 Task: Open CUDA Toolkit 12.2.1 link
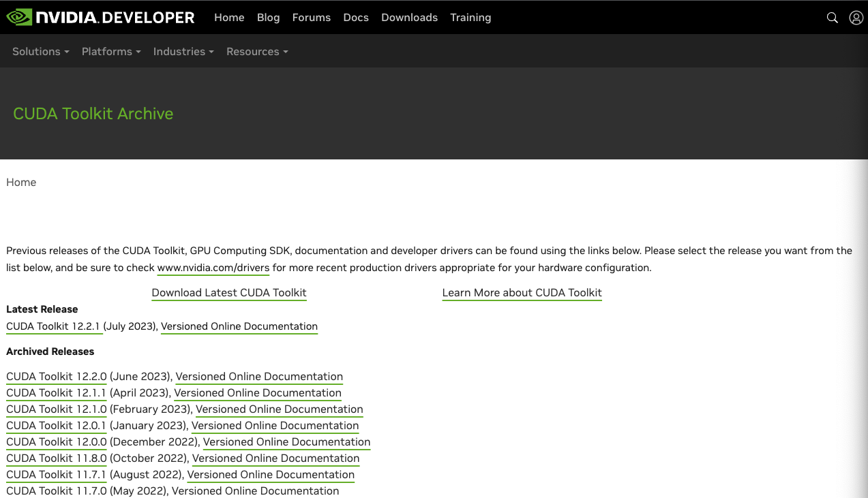pos(53,326)
